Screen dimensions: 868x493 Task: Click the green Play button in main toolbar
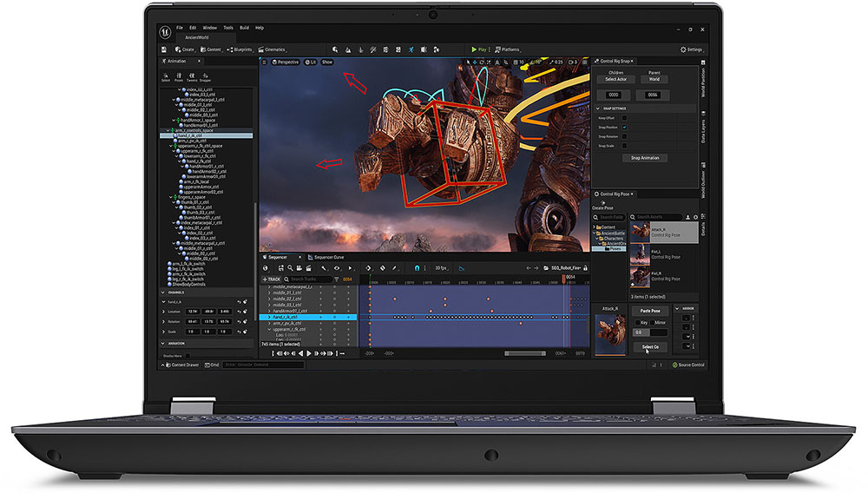point(478,49)
